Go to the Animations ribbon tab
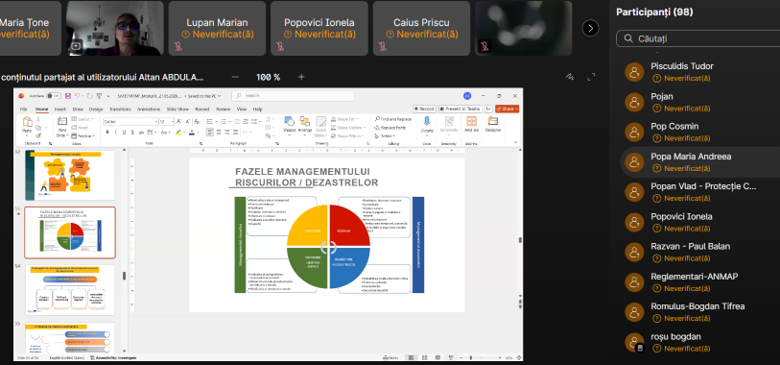This screenshot has height=365, width=780. tap(148, 109)
